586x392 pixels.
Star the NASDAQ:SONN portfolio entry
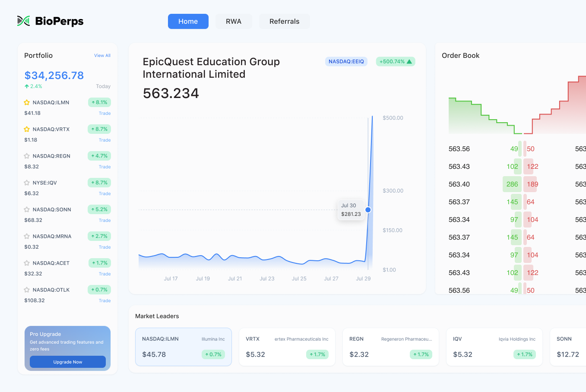click(27, 210)
